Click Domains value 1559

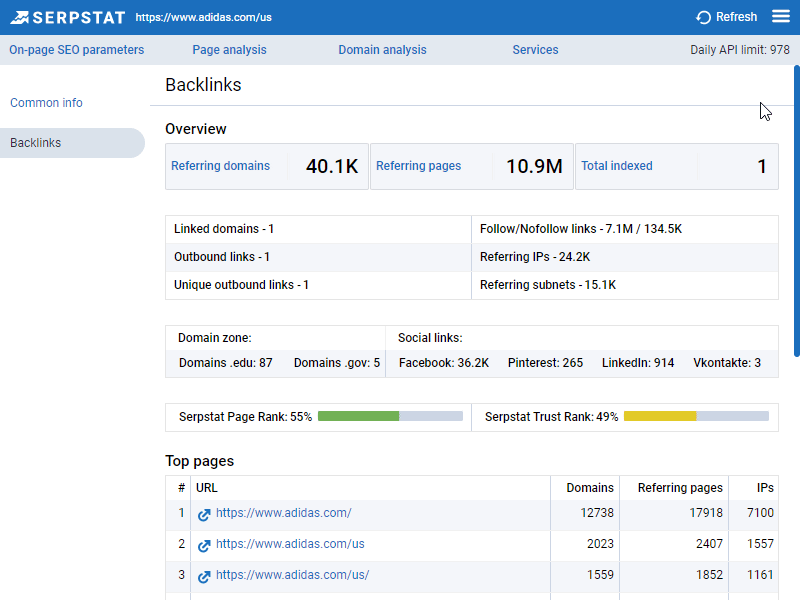click(601, 575)
